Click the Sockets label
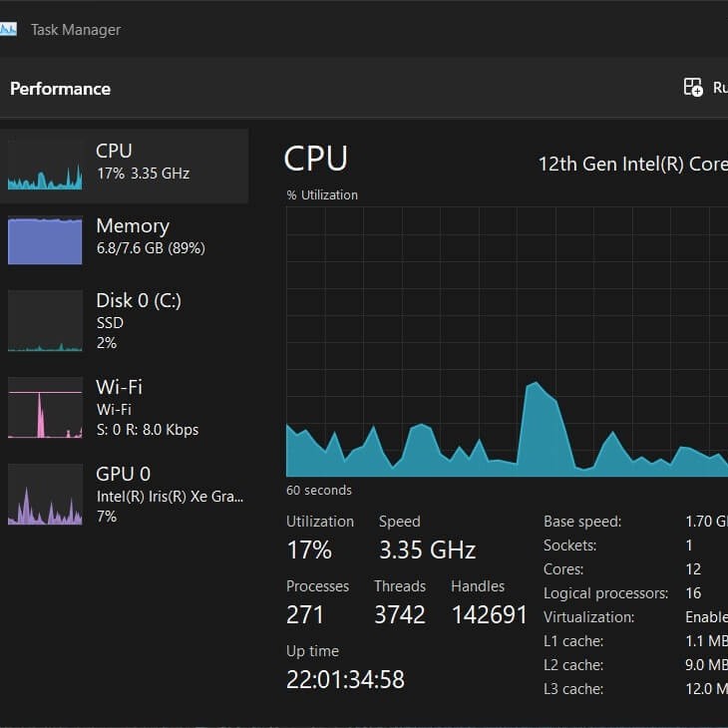The image size is (728, 728). (x=569, y=546)
